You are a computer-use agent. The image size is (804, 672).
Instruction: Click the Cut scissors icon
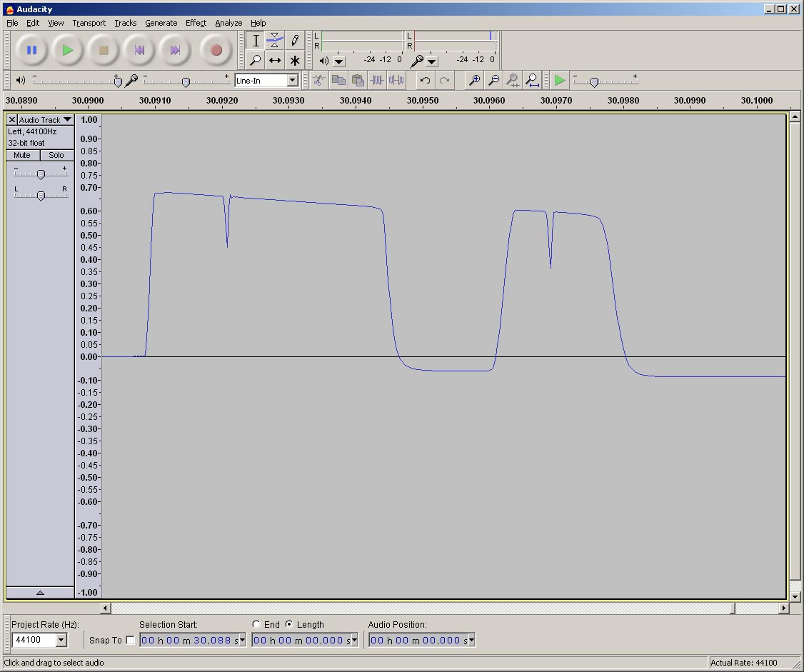coord(318,80)
